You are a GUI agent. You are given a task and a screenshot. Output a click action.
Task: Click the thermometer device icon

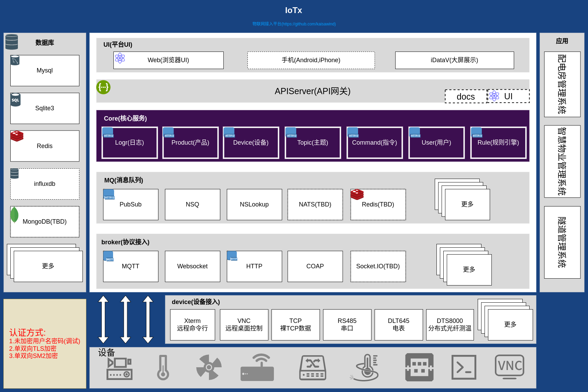coord(163,367)
